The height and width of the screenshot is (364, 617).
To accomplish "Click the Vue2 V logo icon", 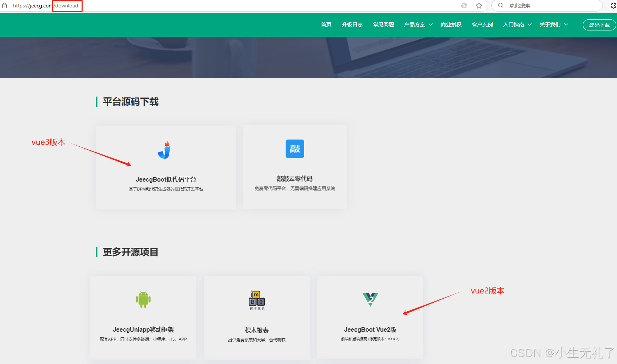I will point(370,299).
